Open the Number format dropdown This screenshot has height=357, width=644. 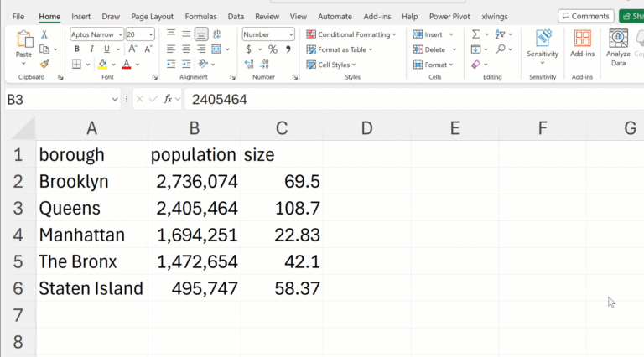pyautogui.click(x=290, y=34)
